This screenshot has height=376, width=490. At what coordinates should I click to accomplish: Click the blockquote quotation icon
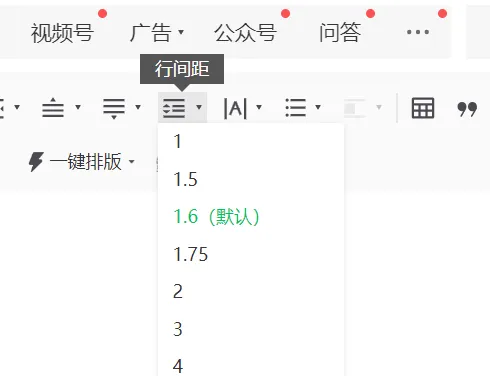(x=467, y=110)
